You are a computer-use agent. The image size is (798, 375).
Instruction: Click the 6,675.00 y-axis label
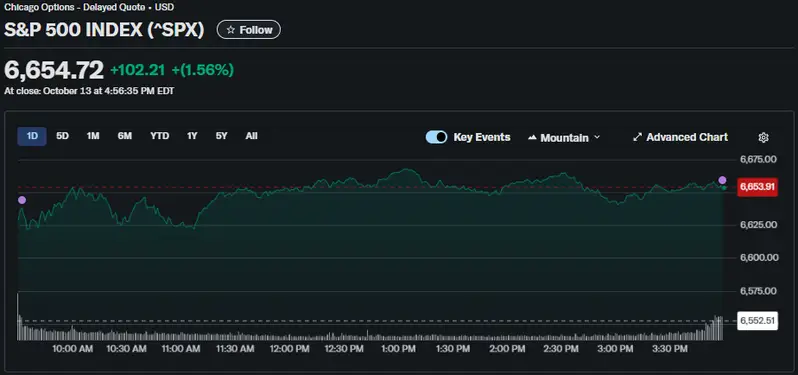click(x=758, y=159)
